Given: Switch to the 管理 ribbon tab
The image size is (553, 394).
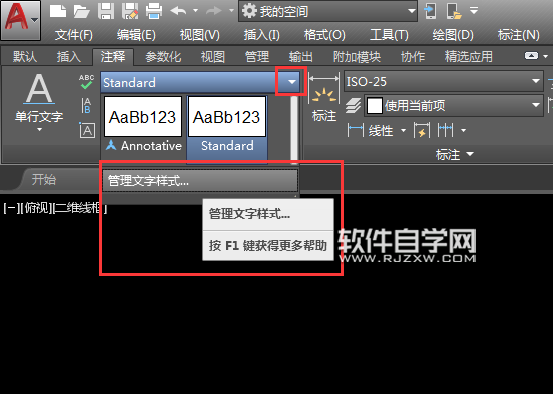Looking at the screenshot, I should [257, 56].
